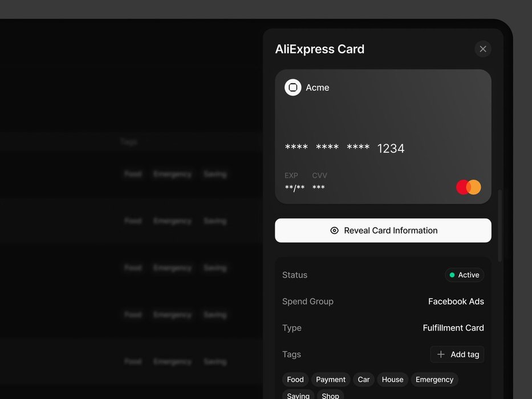Click the eye icon in Reveal button

click(335, 231)
